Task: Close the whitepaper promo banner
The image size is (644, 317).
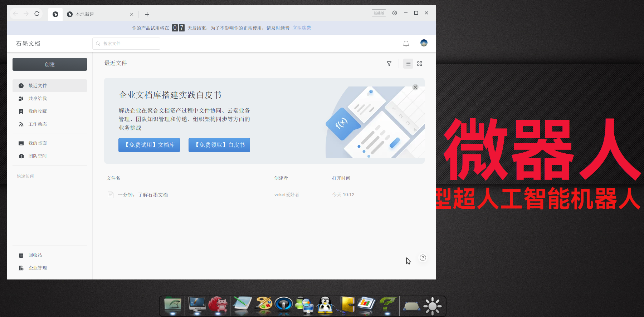Action: click(415, 87)
